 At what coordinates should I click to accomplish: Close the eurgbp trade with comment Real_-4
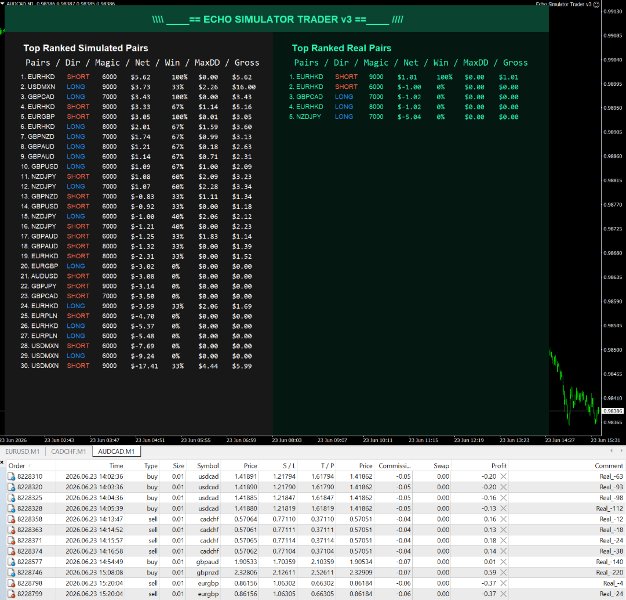503,583
